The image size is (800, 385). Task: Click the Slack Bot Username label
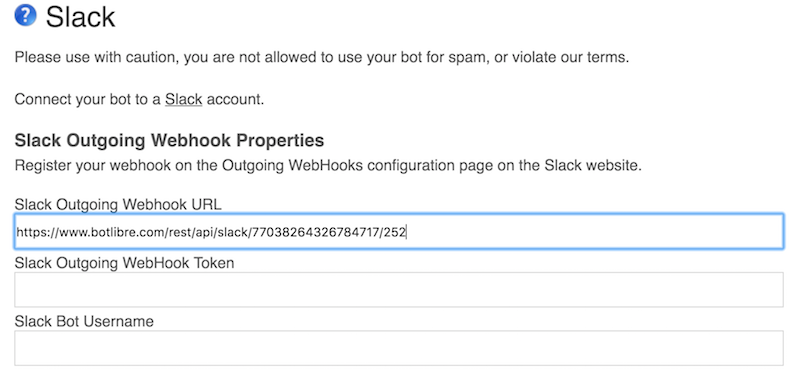point(84,321)
